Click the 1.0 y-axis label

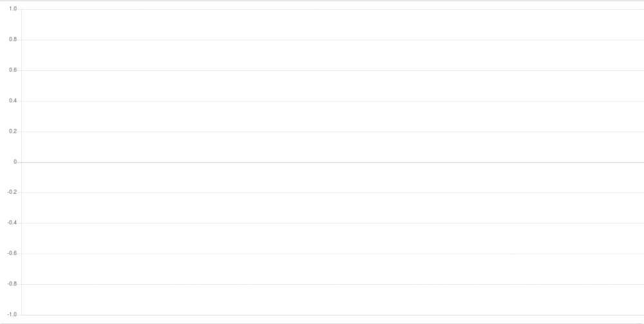tap(13, 8)
